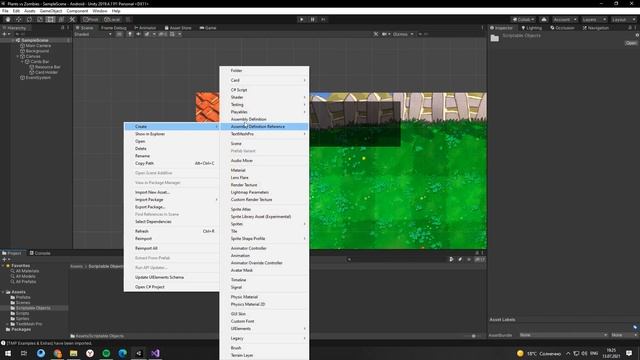Open Spotify from the taskbar
This screenshot has width=640, height=360.
[x=106, y=353]
